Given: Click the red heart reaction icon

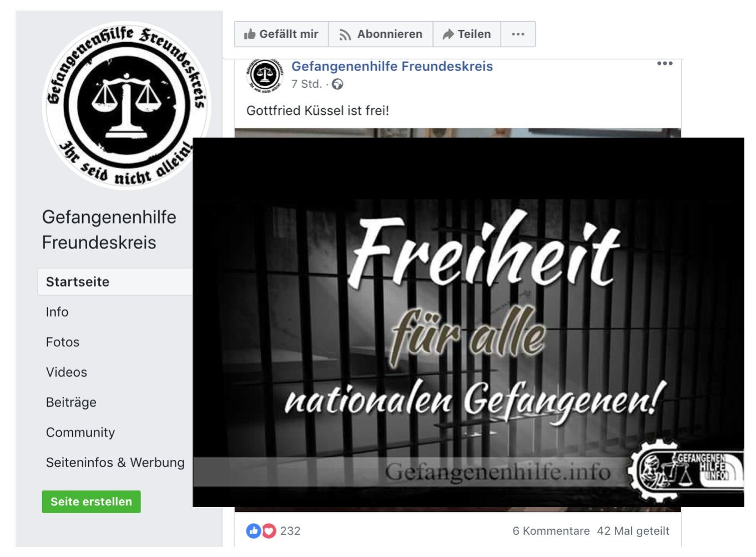Looking at the screenshot, I should pyautogui.click(x=269, y=531).
